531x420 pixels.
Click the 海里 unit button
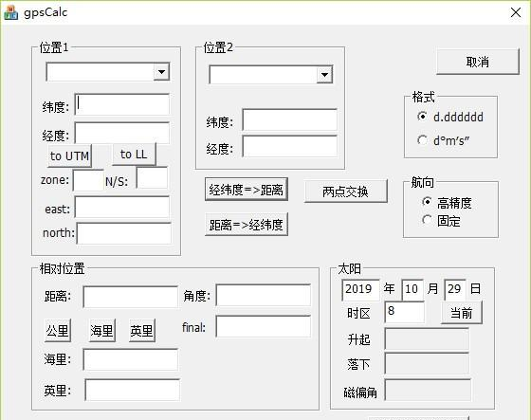[x=101, y=330]
